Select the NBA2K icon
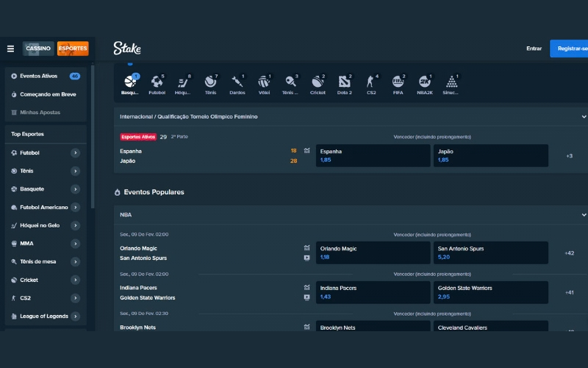 pyautogui.click(x=425, y=84)
